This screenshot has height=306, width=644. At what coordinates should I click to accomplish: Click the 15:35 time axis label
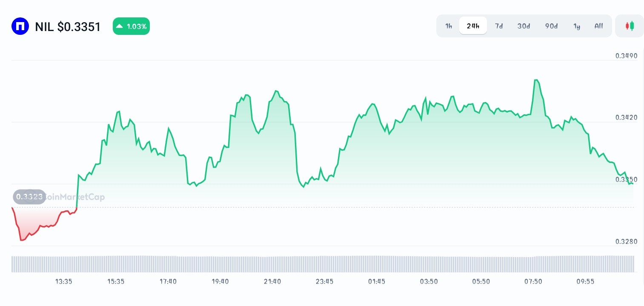pyautogui.click(x=116, y=281)
